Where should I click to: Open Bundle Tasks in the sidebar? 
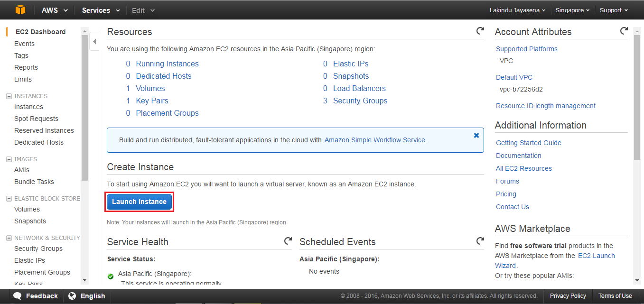point(34,182)
